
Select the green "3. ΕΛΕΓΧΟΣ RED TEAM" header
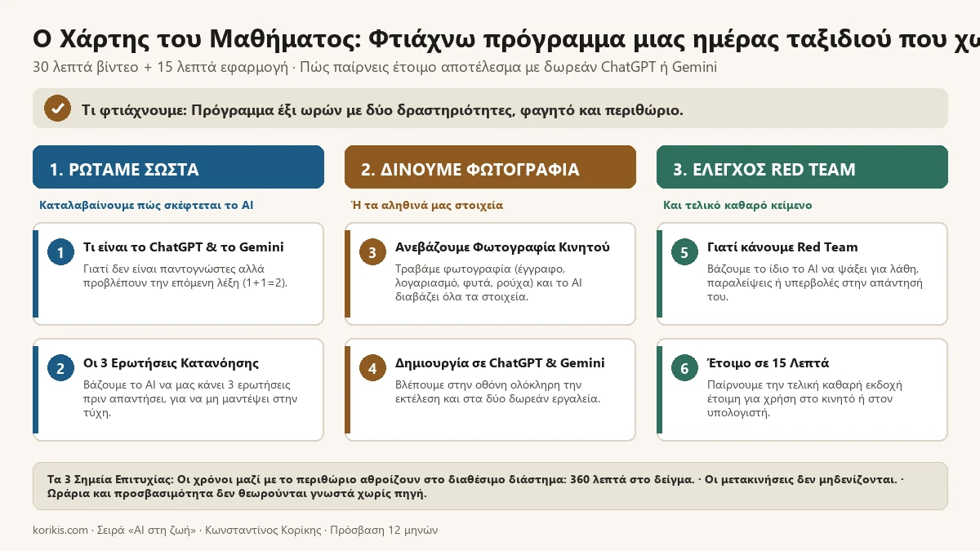click(802, 167)
